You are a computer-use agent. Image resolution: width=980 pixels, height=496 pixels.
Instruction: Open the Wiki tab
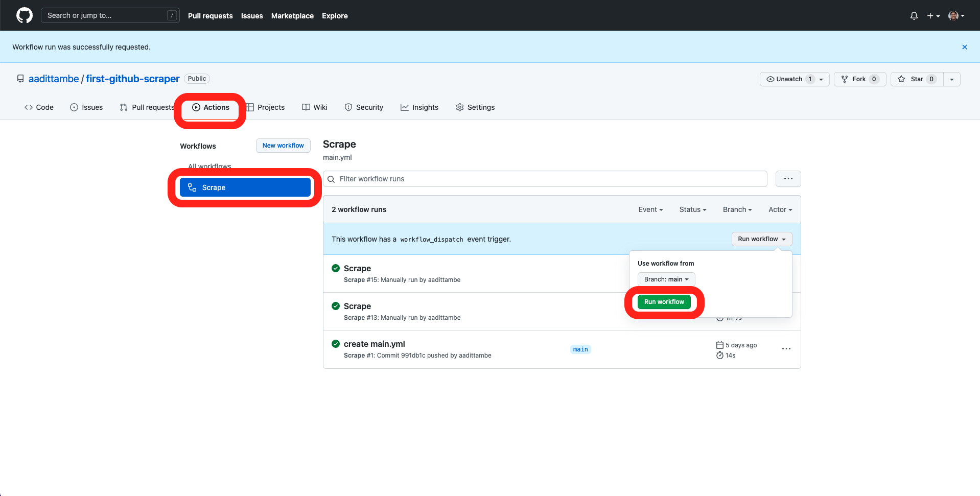[x=315, y=107]
